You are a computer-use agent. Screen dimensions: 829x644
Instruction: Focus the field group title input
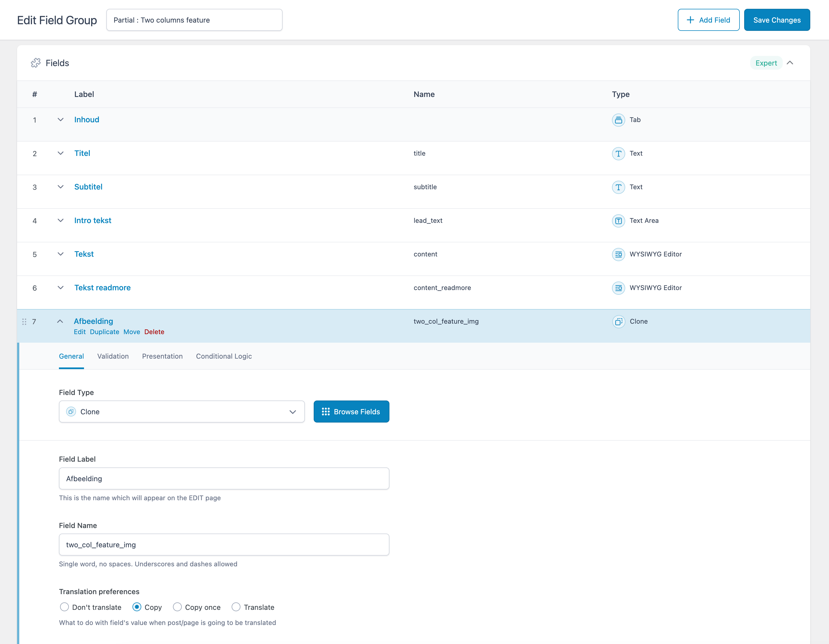coord(194,20)
